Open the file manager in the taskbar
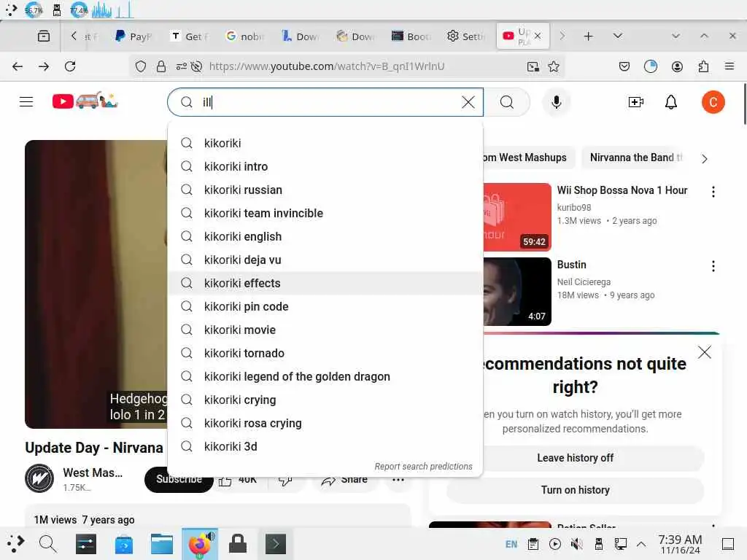This screenshot has height=560, width=747. point(161,543)
